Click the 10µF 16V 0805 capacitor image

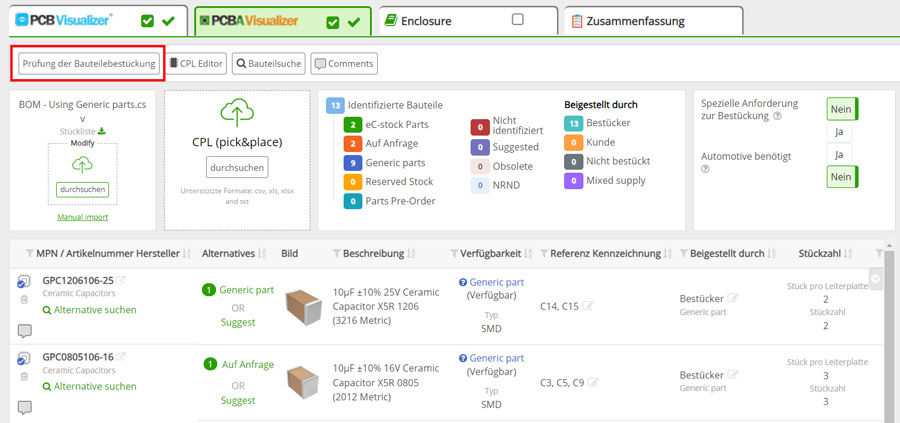coord(302,383)
